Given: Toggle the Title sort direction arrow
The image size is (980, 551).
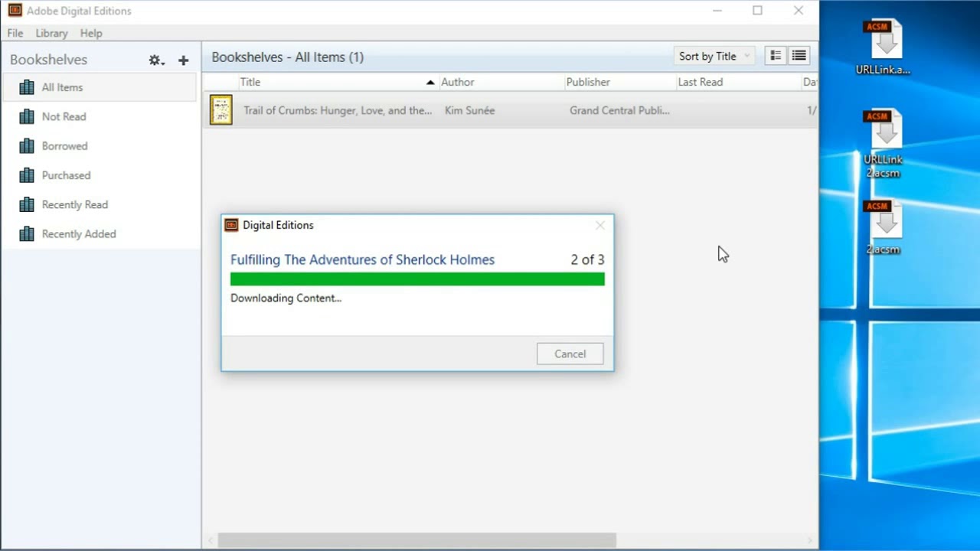Looking at the screenshot, I should [x=430, y=82].
